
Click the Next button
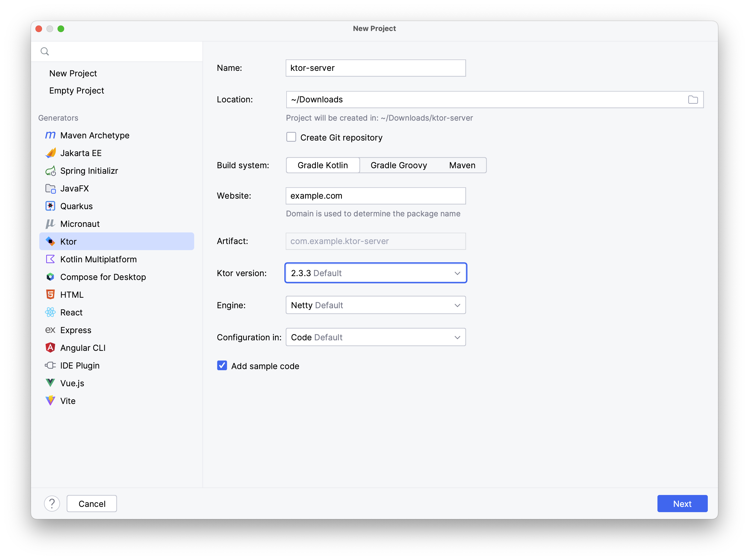tap(682, 504)
